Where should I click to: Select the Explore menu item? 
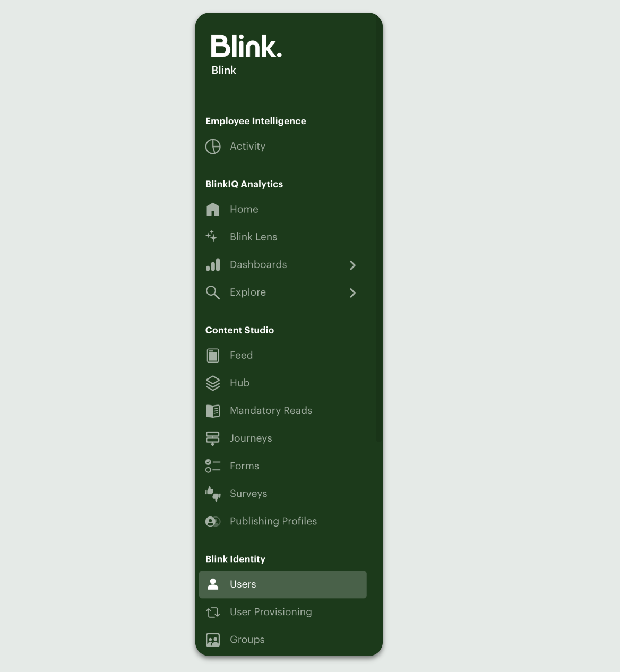pos(282,292)
